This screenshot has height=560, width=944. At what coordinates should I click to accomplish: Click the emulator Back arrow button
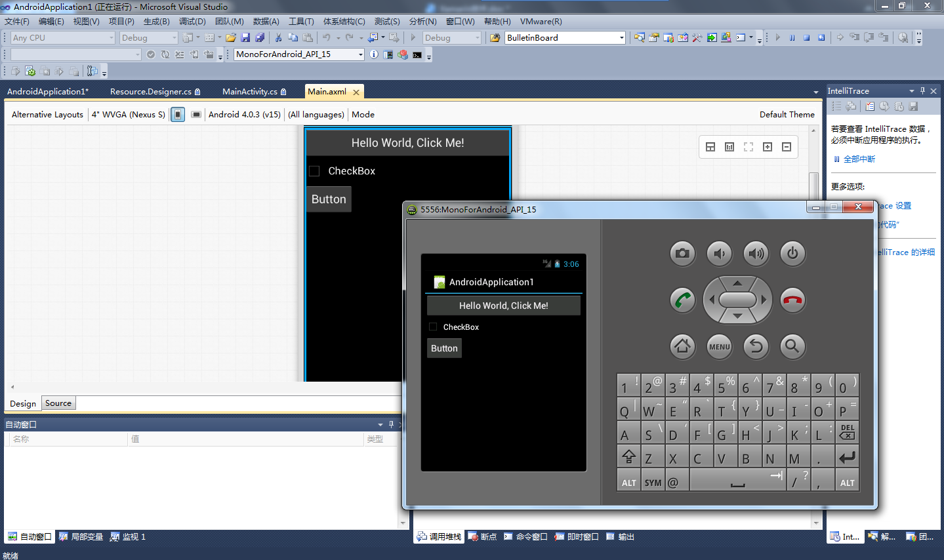[x=756, y=346]
